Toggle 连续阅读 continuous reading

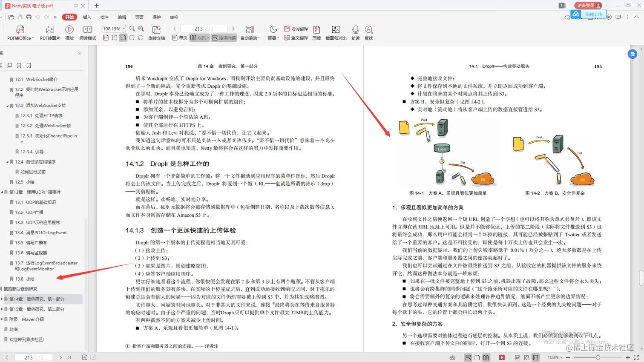point(224,38)
